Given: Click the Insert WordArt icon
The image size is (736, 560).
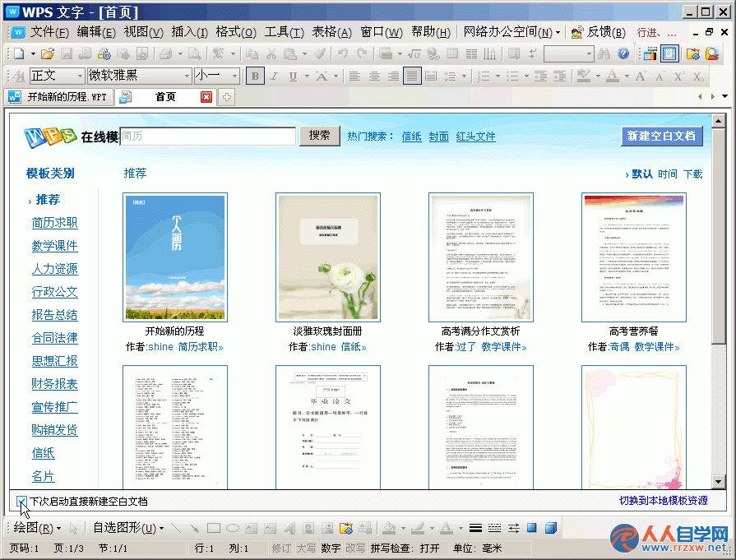Looking at the screenshot, I should pyautogui.click(x=289, y=528).
